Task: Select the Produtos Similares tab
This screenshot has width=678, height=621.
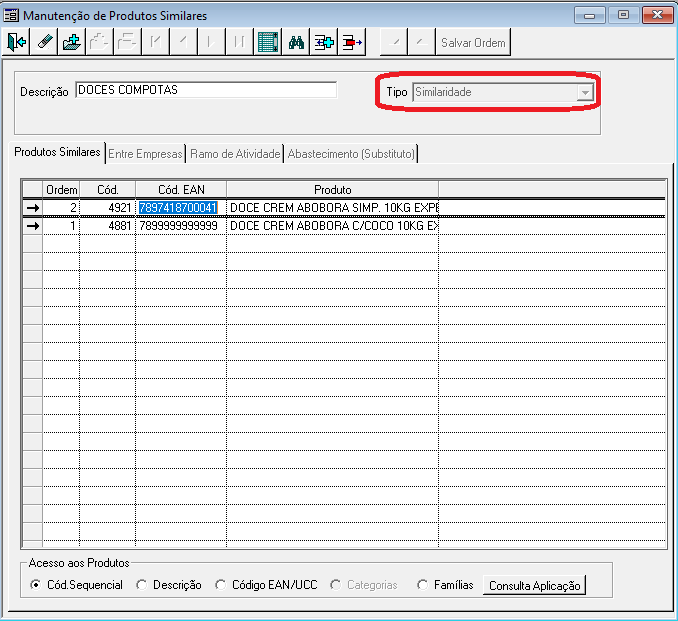Action: click(x=57, y=152)
